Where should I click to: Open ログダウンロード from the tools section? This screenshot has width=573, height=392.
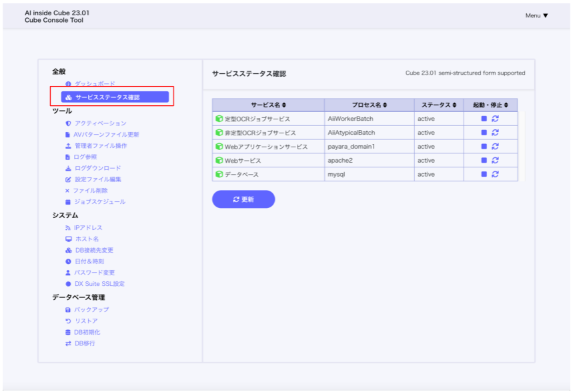tap(97, 168)
